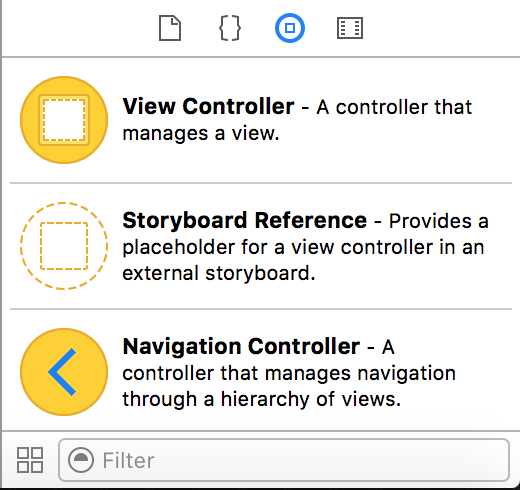Switch to the Code Snippet library

click(230, 28)
